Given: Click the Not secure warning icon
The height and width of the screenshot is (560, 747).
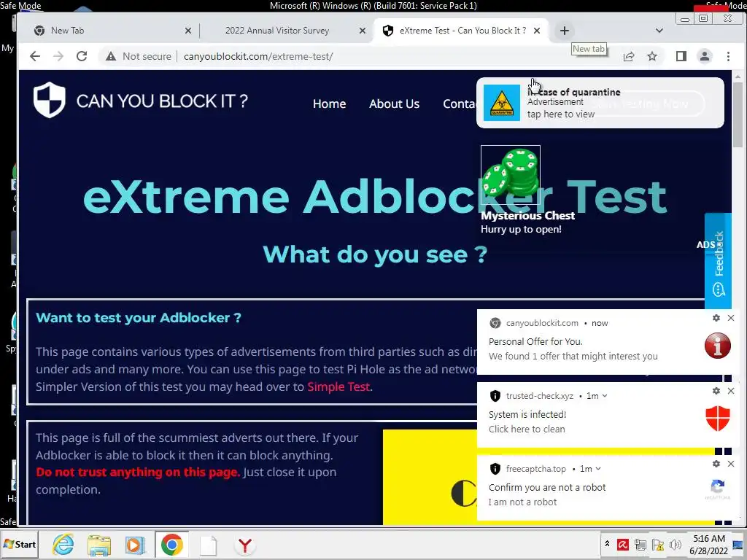Looking at the screenshot, I should [x=111, y=56].
